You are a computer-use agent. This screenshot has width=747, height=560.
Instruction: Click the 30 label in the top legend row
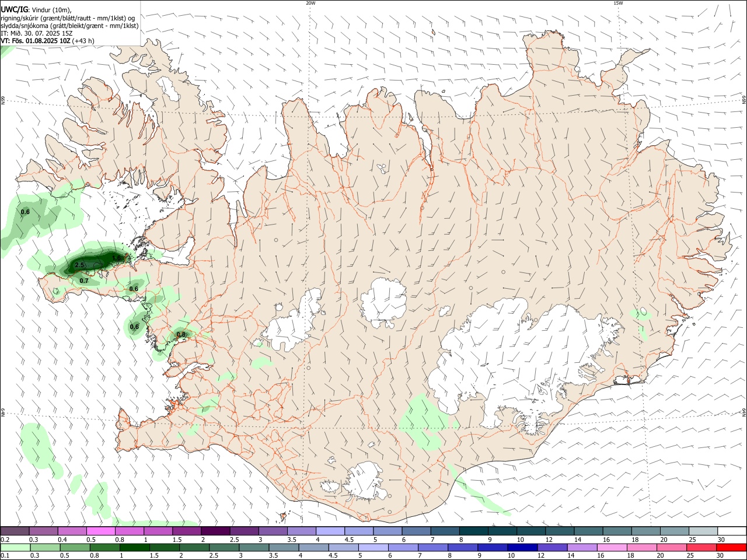click(721, 540)
